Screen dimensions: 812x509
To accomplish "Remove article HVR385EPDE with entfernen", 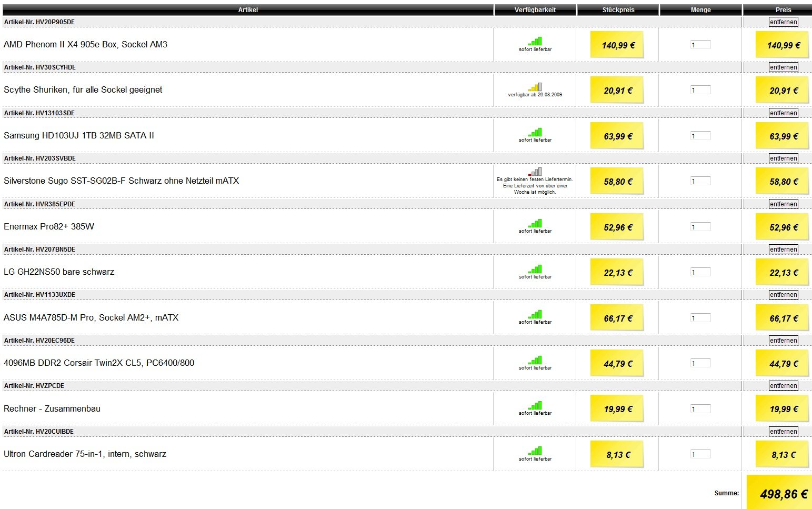I will pos(783,204).
